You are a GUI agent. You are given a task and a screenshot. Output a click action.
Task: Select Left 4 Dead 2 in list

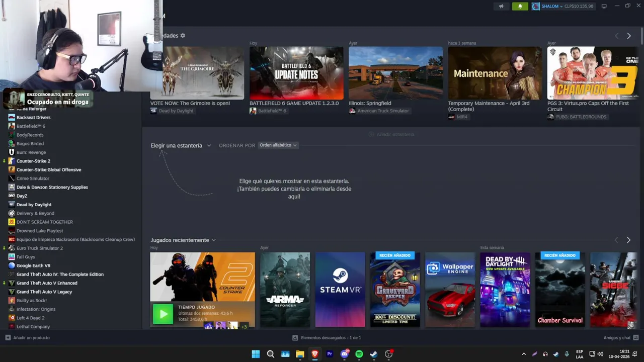point(30,318)
